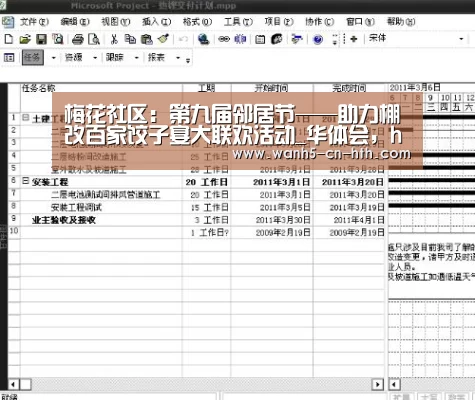The width and height of the screenshot is (475, 400).
Task: Select row number 9 header
Action: point(14,219)
